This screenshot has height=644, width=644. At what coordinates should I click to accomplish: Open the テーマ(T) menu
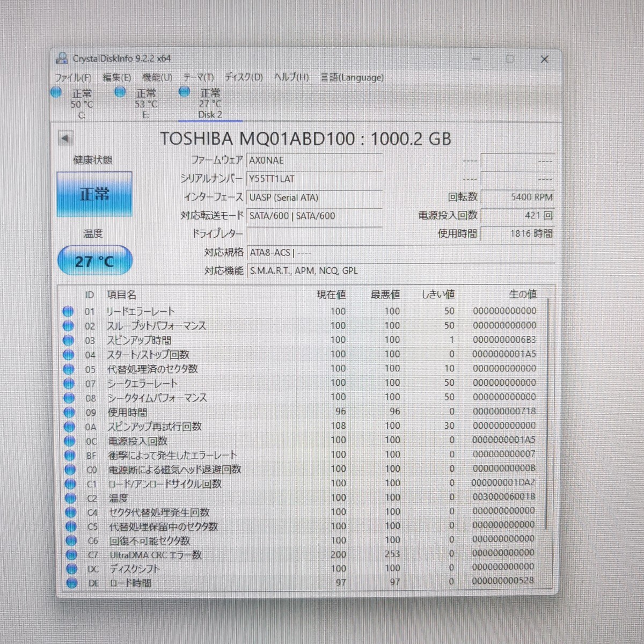tap(198, 78)
